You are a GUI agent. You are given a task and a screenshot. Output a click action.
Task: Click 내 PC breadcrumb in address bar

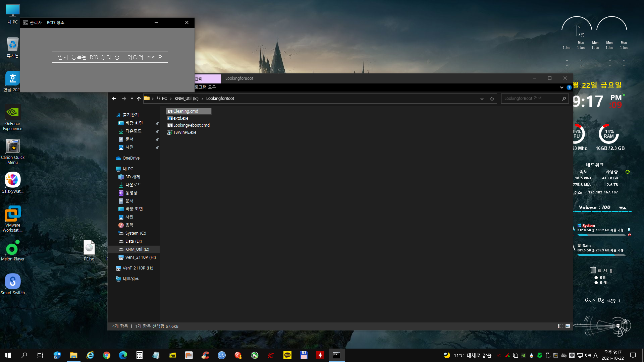coord(162,99)
